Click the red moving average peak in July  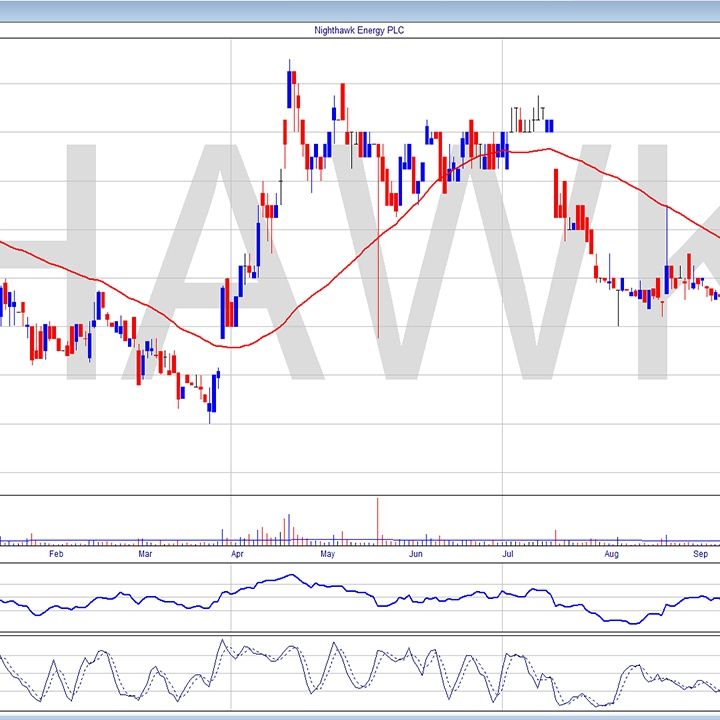click(x=545, y=149)
